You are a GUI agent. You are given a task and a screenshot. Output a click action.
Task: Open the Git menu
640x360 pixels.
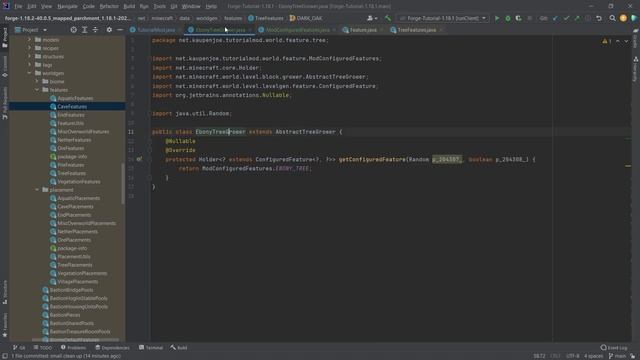(x=174, y=6)
